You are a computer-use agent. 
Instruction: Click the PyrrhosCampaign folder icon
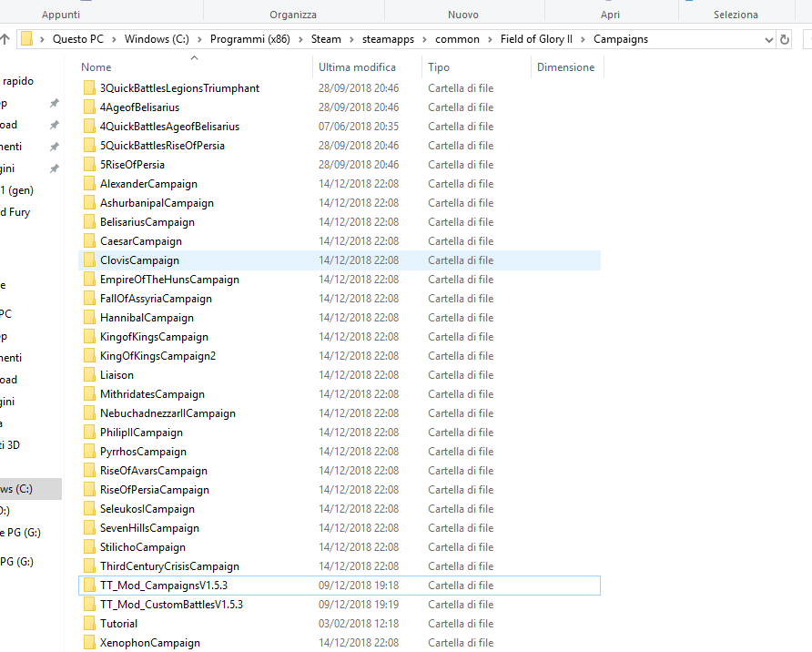pos(89,452)
